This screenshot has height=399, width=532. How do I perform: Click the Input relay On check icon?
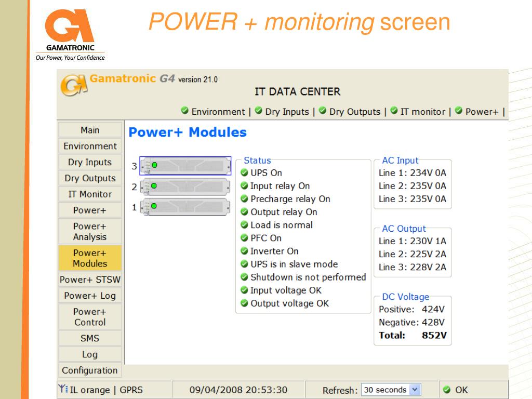pos(244,185)
